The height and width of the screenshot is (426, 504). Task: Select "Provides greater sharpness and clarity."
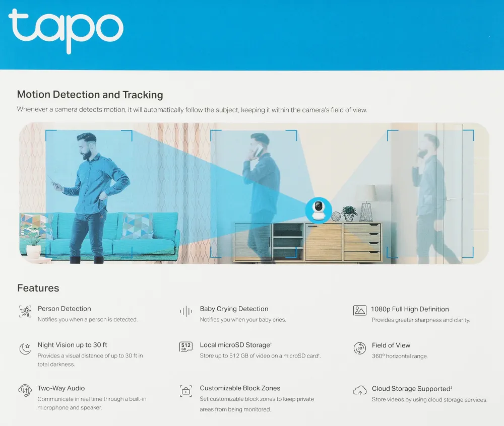(x=421, y=320)
